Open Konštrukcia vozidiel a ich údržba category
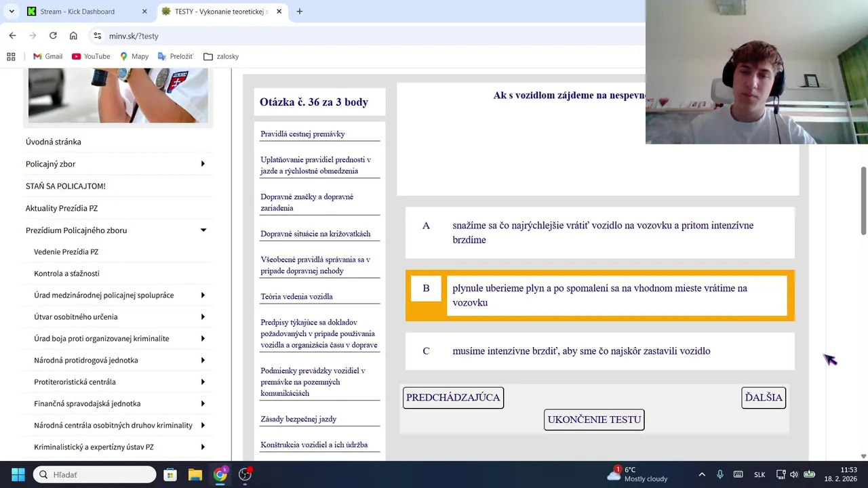 pos(314,445)
